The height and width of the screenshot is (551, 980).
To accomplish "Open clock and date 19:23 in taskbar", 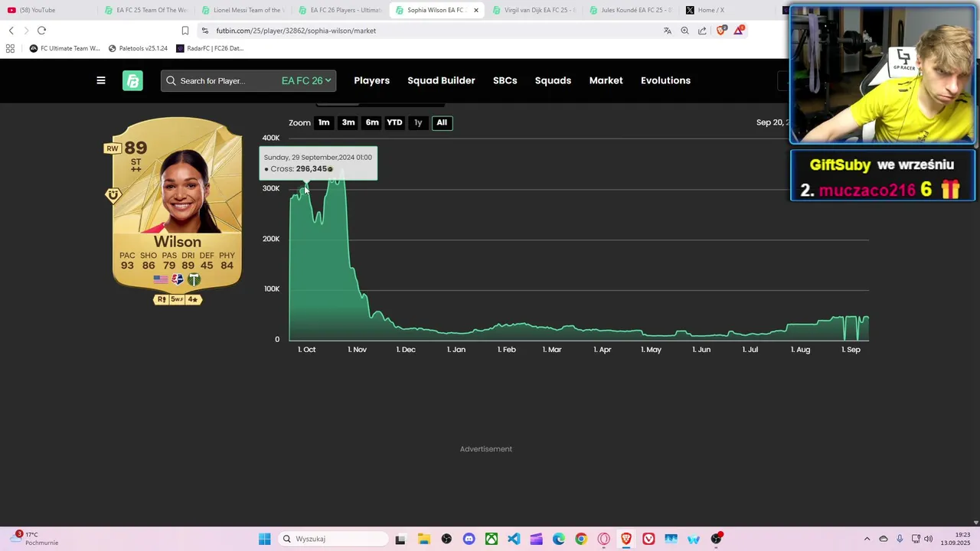I will pyautogui.click(x=956, y=539).
